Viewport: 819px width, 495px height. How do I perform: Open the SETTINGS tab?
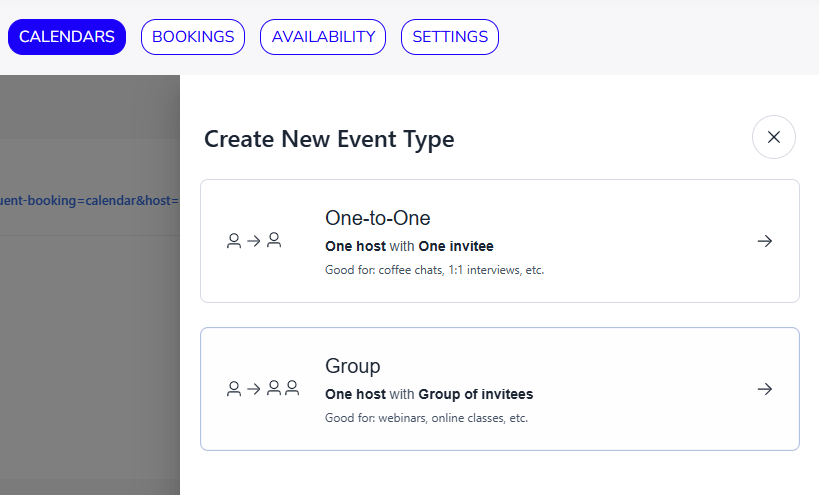(x=450, y=37)
